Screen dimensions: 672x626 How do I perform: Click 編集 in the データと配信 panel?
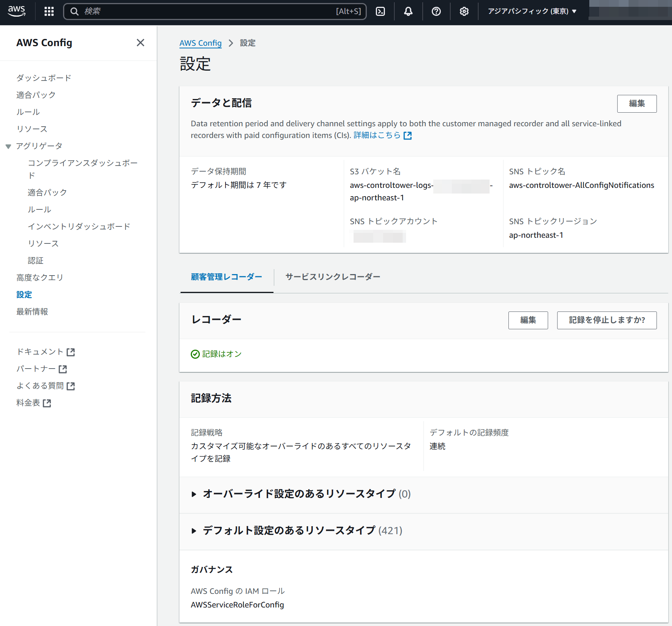click(x=637, y=104)
